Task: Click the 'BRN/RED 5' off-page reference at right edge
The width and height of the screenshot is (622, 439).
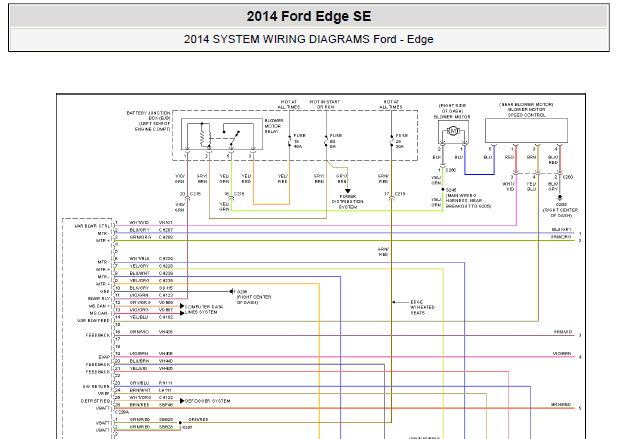Action: pos(566,406)
